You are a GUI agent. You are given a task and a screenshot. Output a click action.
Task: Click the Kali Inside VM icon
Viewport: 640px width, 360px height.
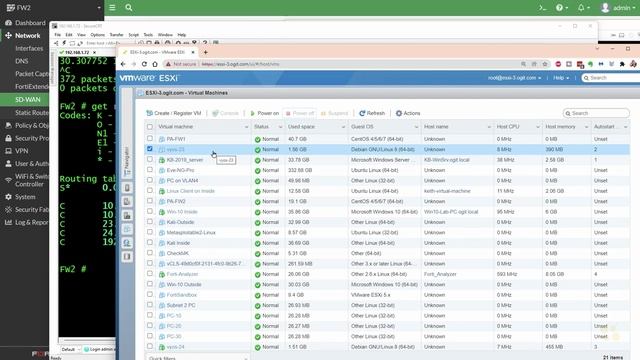162,243
